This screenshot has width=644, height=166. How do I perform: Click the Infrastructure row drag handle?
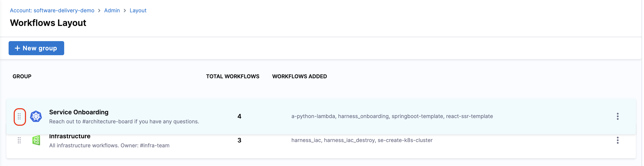click(19, 140)
